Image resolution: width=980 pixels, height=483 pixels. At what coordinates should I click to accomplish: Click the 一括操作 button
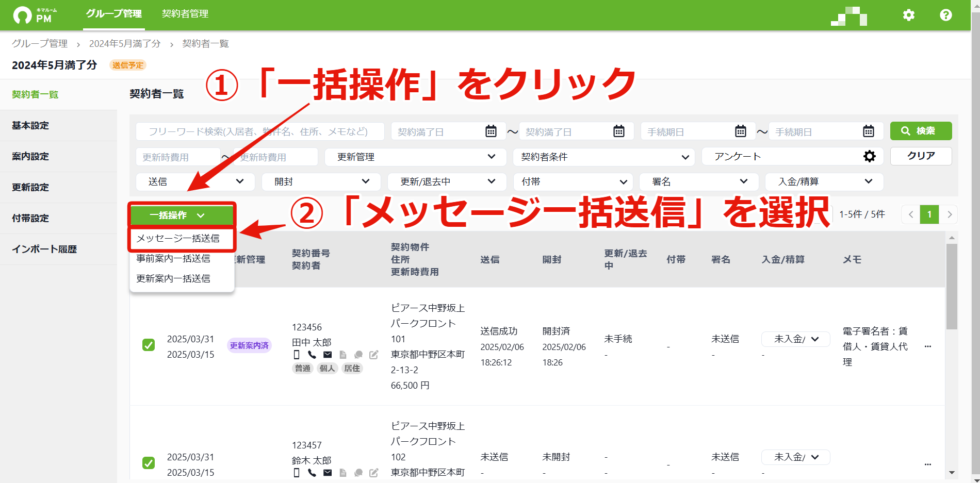tap(182, 215)
